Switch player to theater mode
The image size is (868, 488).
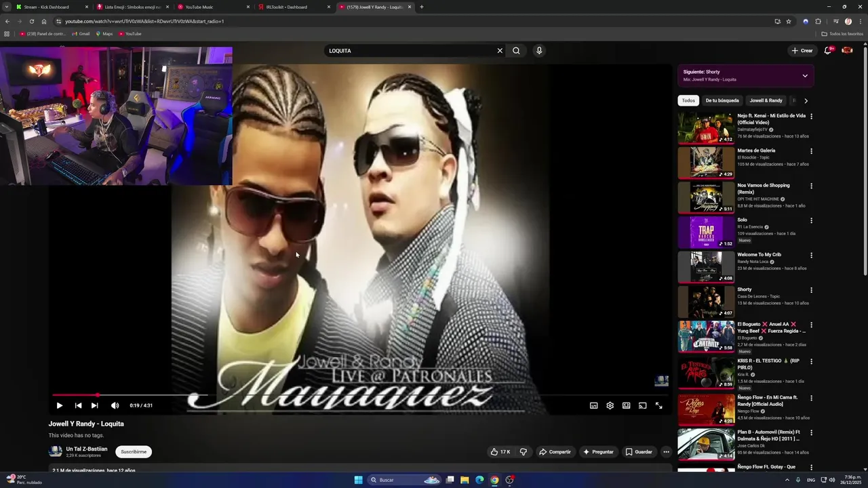(x=626, y=405)
